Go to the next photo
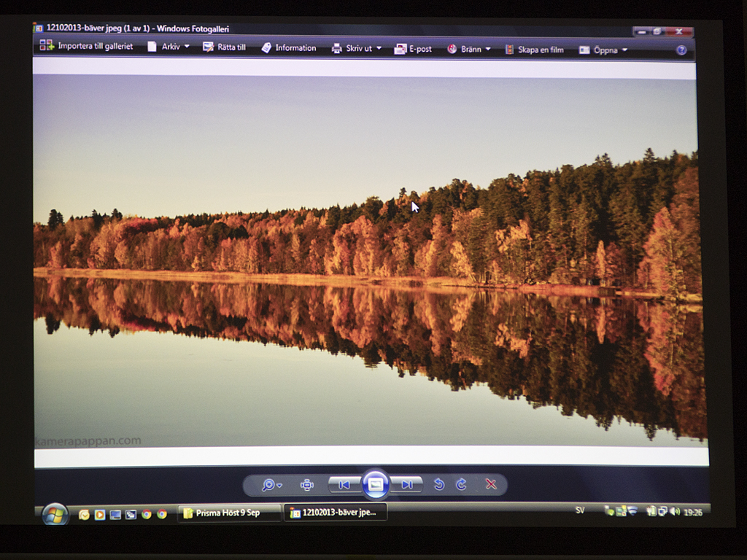Viewport: 747px width, 560px height. click(x=406, y=485)
